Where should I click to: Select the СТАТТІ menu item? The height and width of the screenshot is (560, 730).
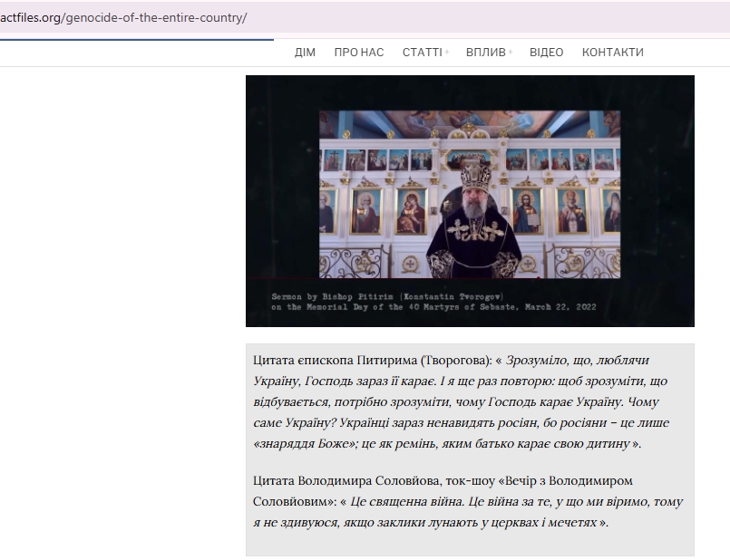(422, 53)
